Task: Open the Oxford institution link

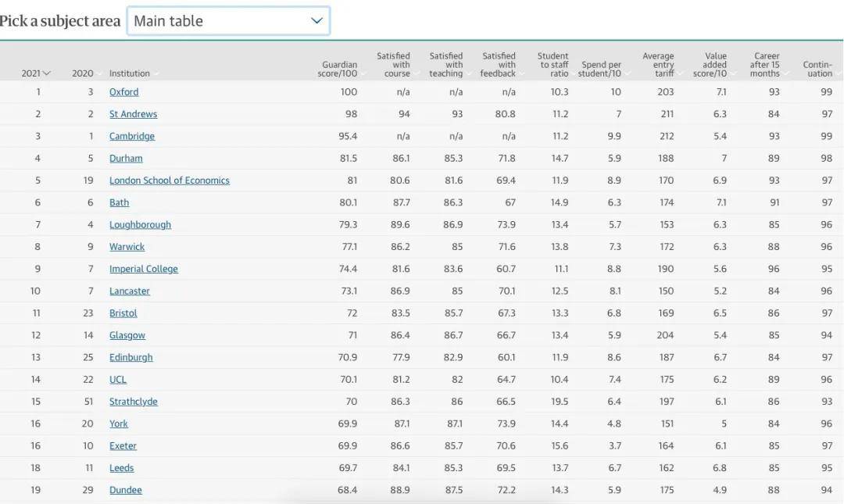Action: click(123, 92)
